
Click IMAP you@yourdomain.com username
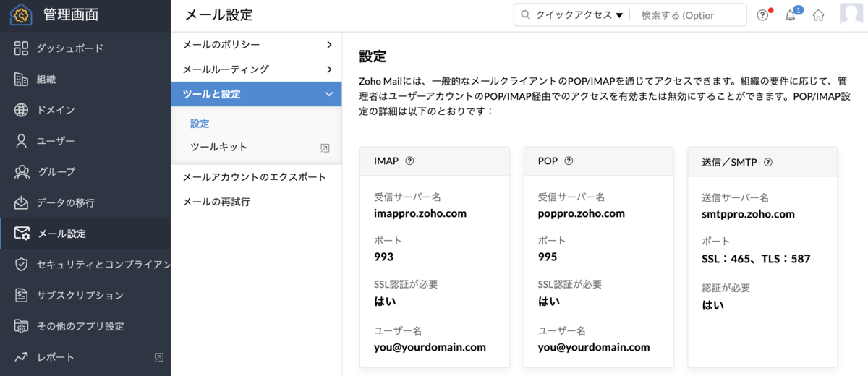pyautogui.click(x=430, y=347)
